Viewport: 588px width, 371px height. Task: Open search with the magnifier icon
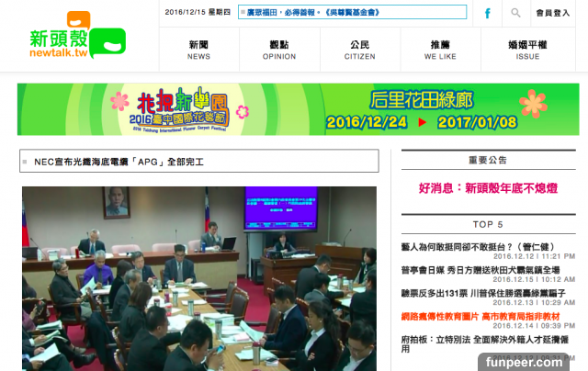[x=515, y=13]
